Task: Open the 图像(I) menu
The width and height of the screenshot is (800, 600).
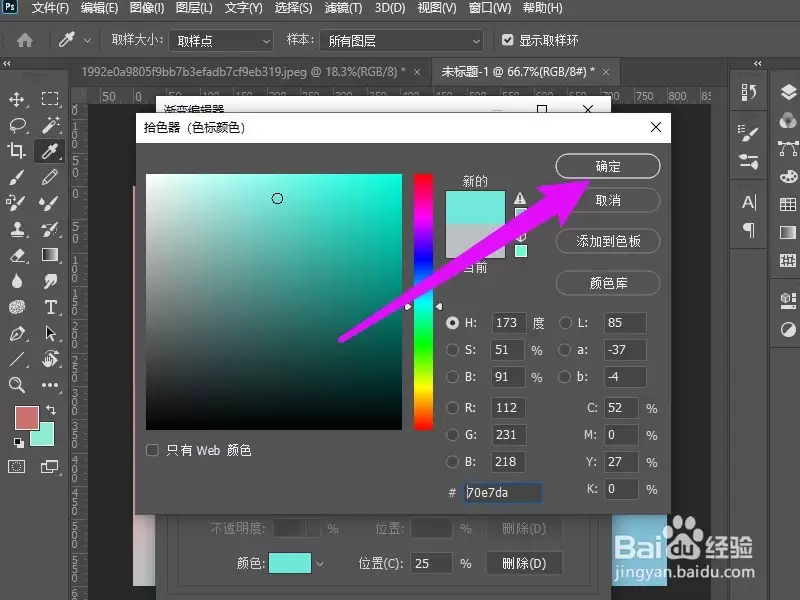Action: pyautogui.click(x=147, y=8)
